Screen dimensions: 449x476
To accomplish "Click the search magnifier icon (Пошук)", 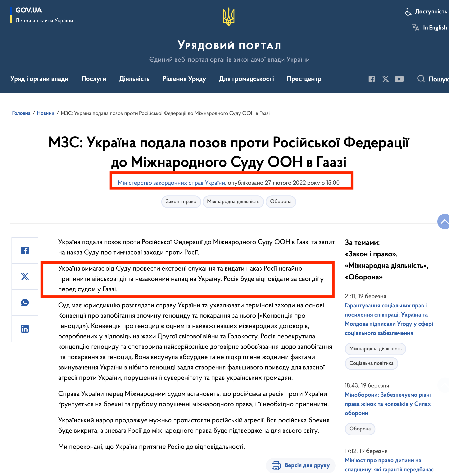I will [421, 79].
